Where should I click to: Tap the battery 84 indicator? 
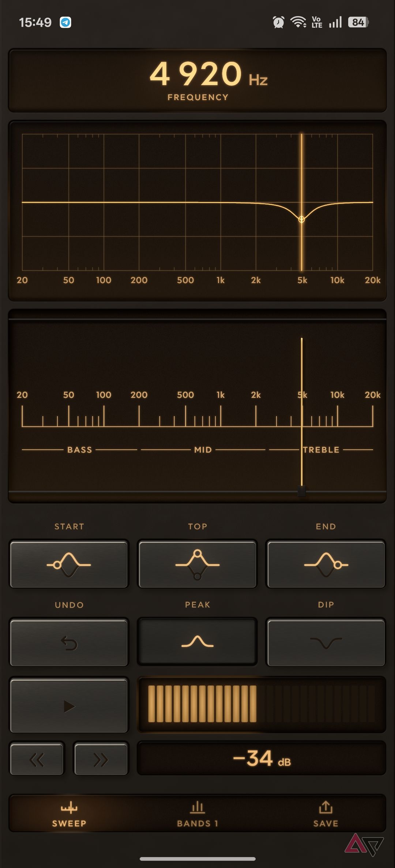point(358,22)
